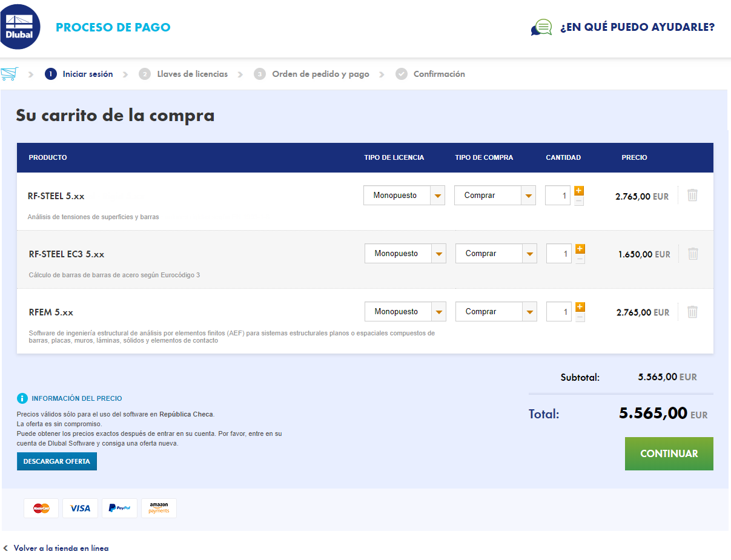Image resolution: width=731 pixels, height=560 pixels.
Task: Click the price information info icon
Action: (22, 398)
